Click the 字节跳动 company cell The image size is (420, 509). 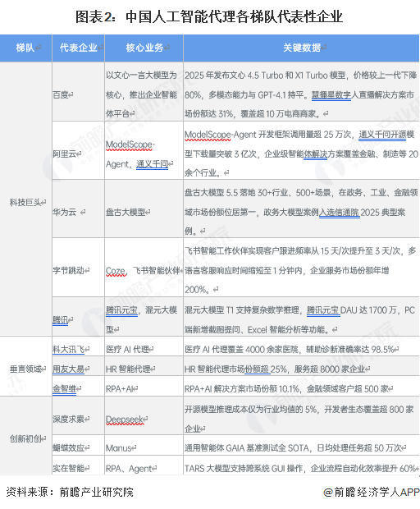click(x=79, y=267)
